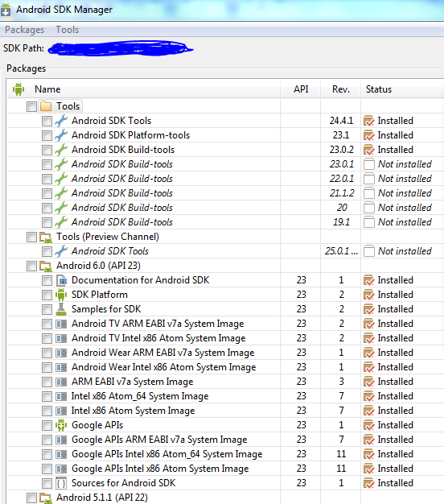This screenshot has height=504, width=444.
Task: Select Google APIs Intel x86 Atom System Image
Action: [224, 469]
